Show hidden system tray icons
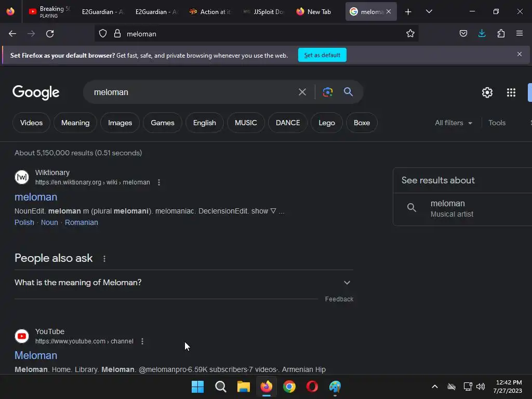 pyautogui.click(x=435, y=387)
